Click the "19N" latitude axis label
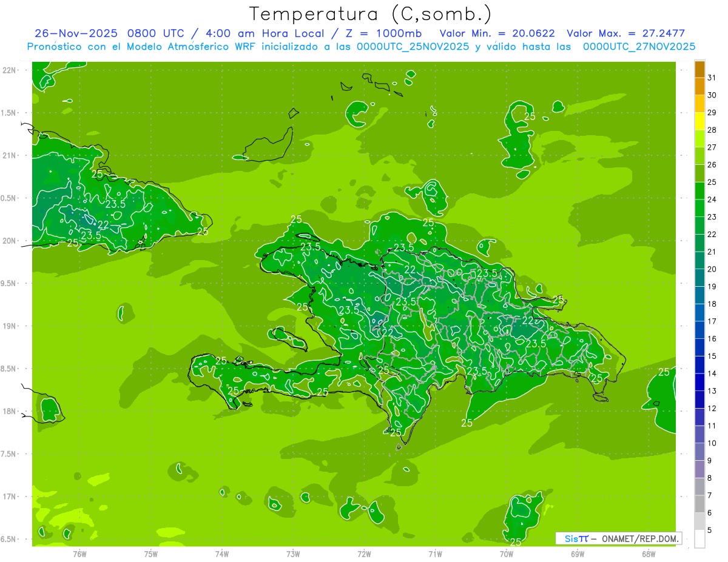 (10, 326)
